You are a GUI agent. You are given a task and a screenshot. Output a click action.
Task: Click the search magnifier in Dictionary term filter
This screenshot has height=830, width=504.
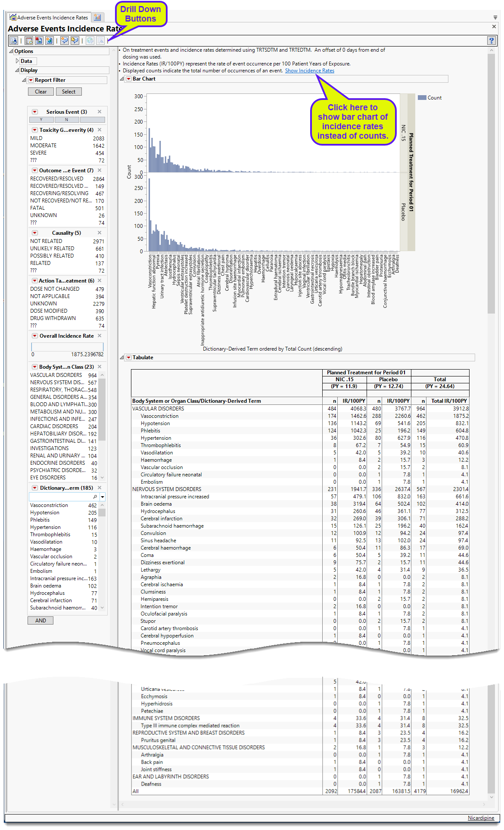click(x=95, y=497)
